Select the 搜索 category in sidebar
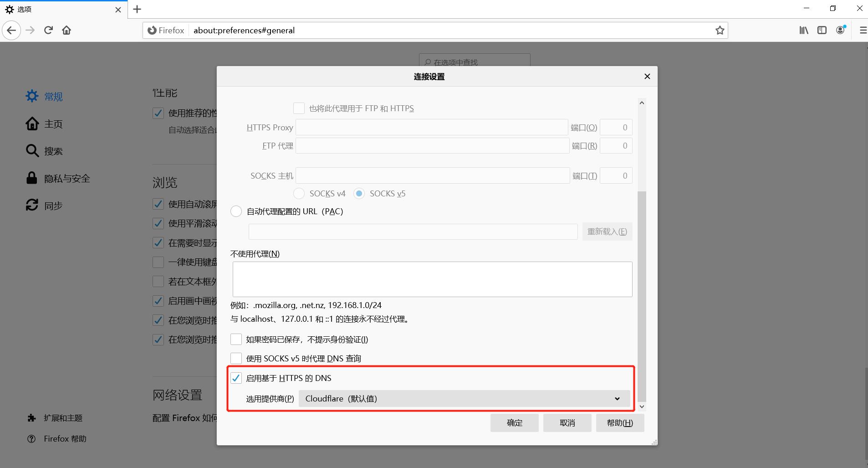This screenshot has width=868, height=468. click(44, 151)
